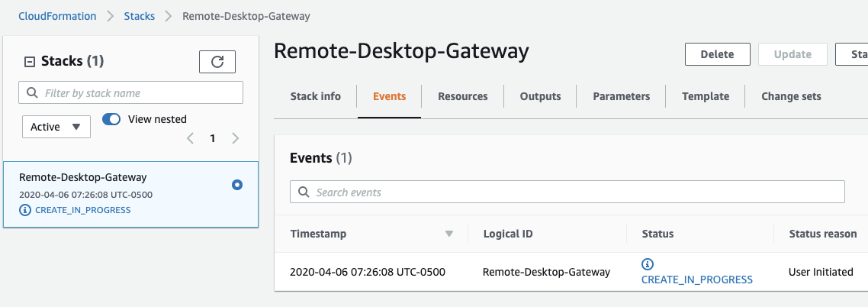Click stack creation time in sidebar item
Viewport: 868px width, 307px height.
click(85, 195)
